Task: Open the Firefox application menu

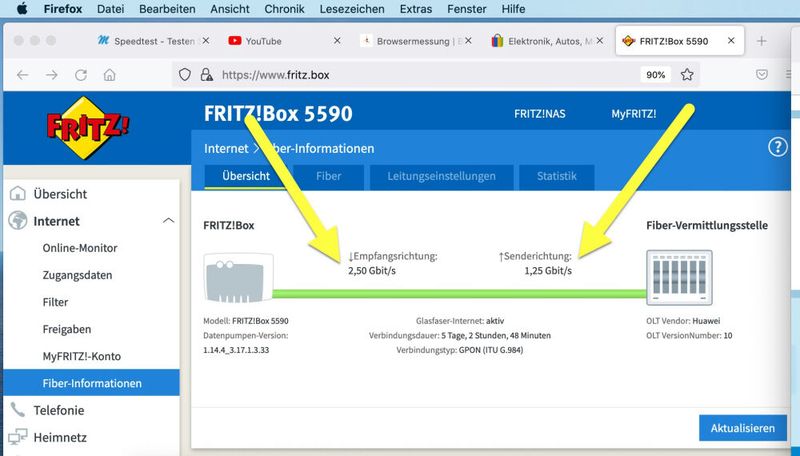Action: click(63, 9)
